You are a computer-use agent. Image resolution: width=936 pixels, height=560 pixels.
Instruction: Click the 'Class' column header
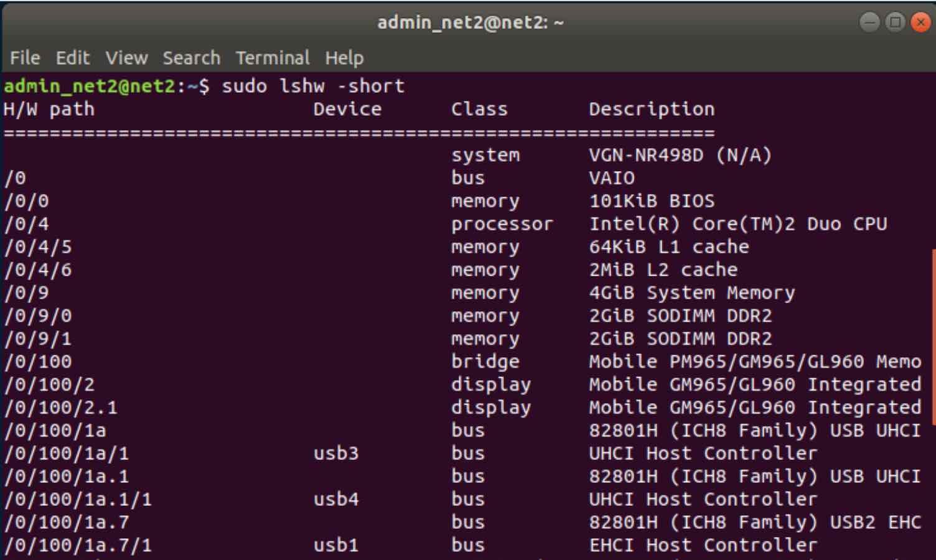pyautogui.click(x=479, y=110)
